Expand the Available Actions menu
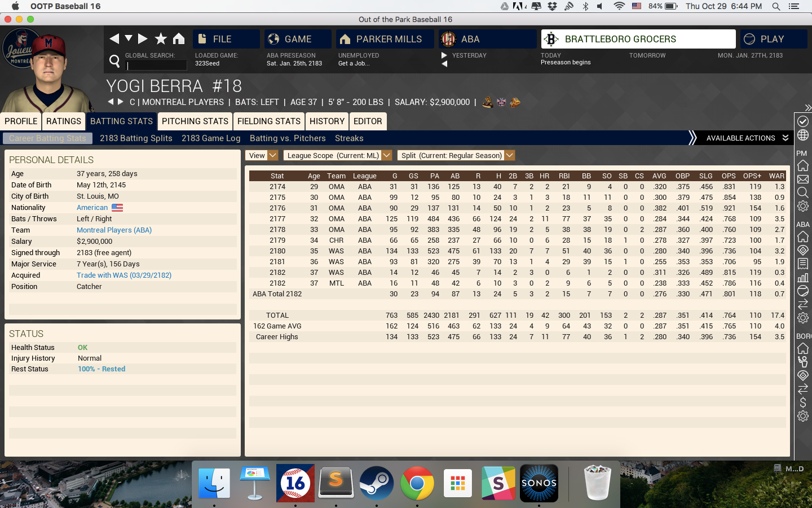The height and width of the screenshot is (508, 812). click(747, 138)
